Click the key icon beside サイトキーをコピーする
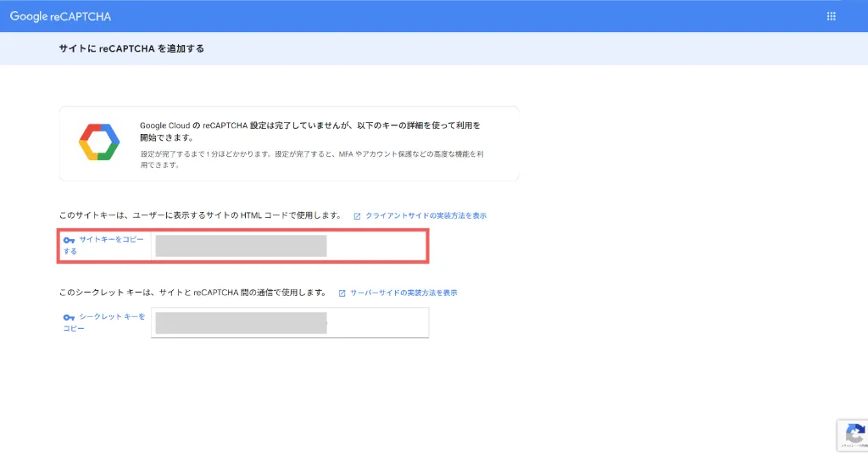Viewport: 868px width, 457px height. point(70,240)
